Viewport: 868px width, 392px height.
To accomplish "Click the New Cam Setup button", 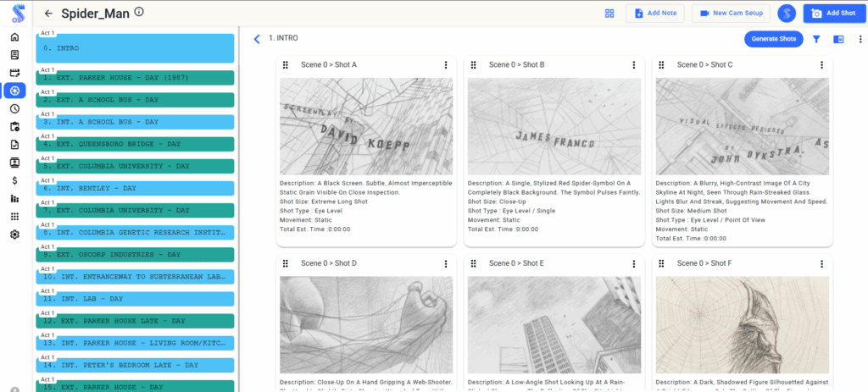I will (731, 14).
